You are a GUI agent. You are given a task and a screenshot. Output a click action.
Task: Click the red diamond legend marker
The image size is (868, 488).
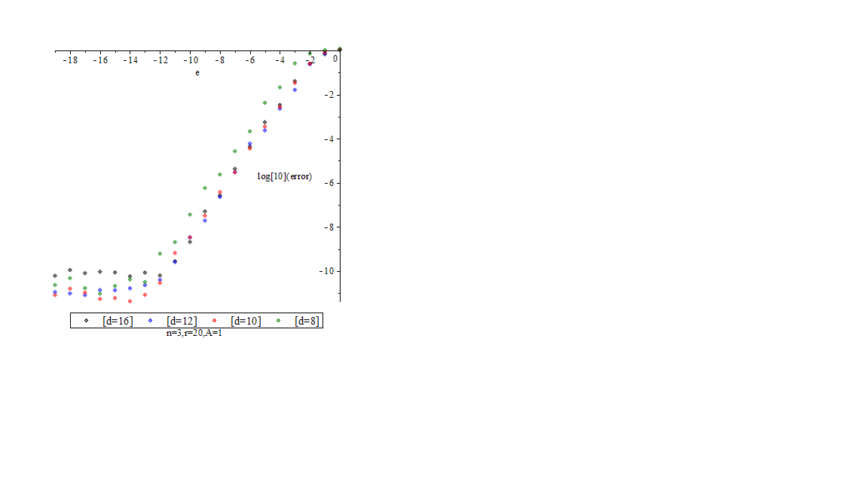(x=214, y=320)
